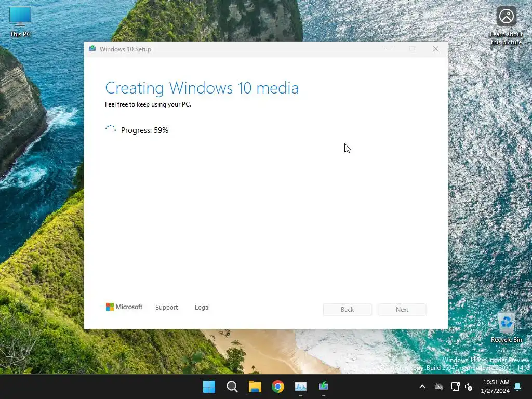Click the Windows 10 Setup title icon
532x399 pixels.
pos(92,49)
